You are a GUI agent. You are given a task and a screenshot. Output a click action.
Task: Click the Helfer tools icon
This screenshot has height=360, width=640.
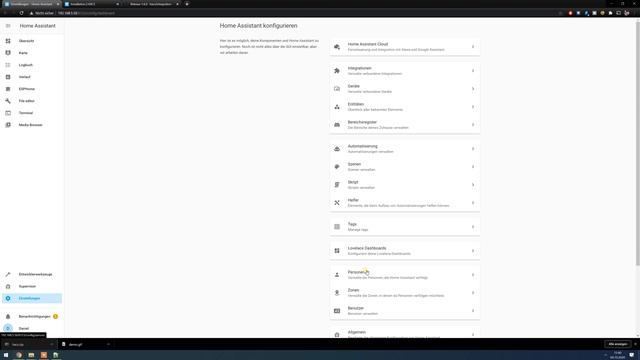tap(337, 203)
